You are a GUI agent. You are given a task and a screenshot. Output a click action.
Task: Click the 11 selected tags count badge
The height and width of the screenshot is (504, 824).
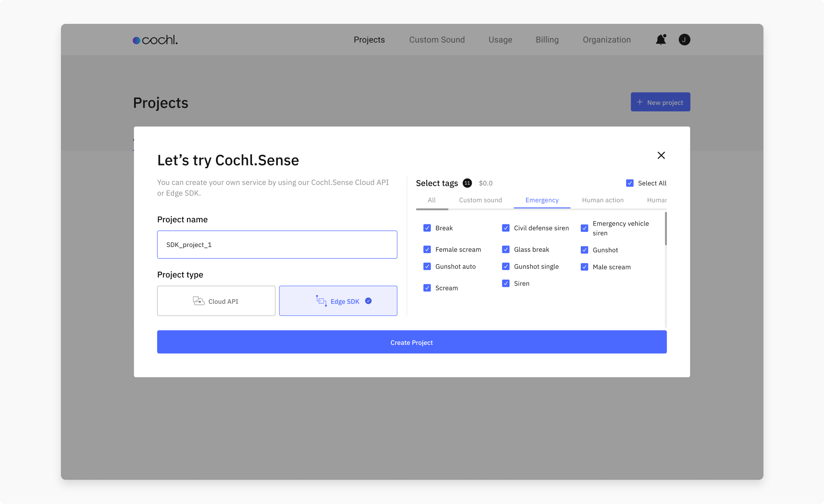point(467,183)
